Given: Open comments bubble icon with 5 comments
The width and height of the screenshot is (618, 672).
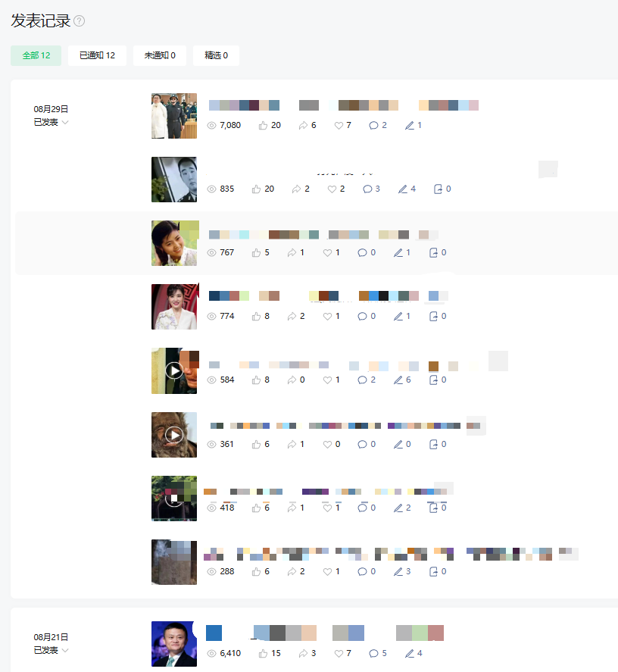Looking at the screenshot, I should tap(373, 653).
